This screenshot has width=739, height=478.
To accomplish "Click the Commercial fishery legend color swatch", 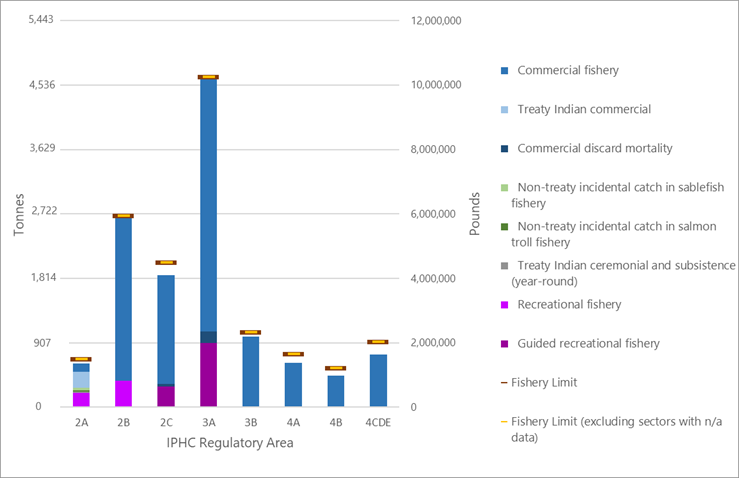I will pos(505,71).
